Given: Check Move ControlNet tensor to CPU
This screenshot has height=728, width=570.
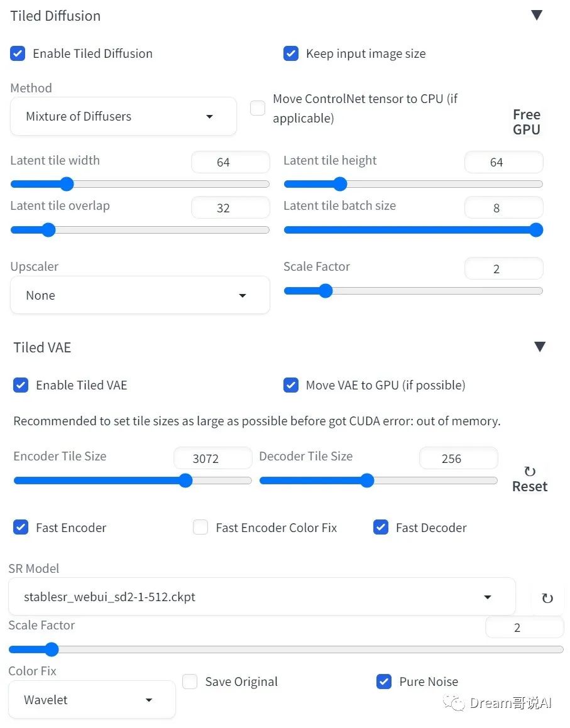Looking at the screenshot, I should [258, 108].
